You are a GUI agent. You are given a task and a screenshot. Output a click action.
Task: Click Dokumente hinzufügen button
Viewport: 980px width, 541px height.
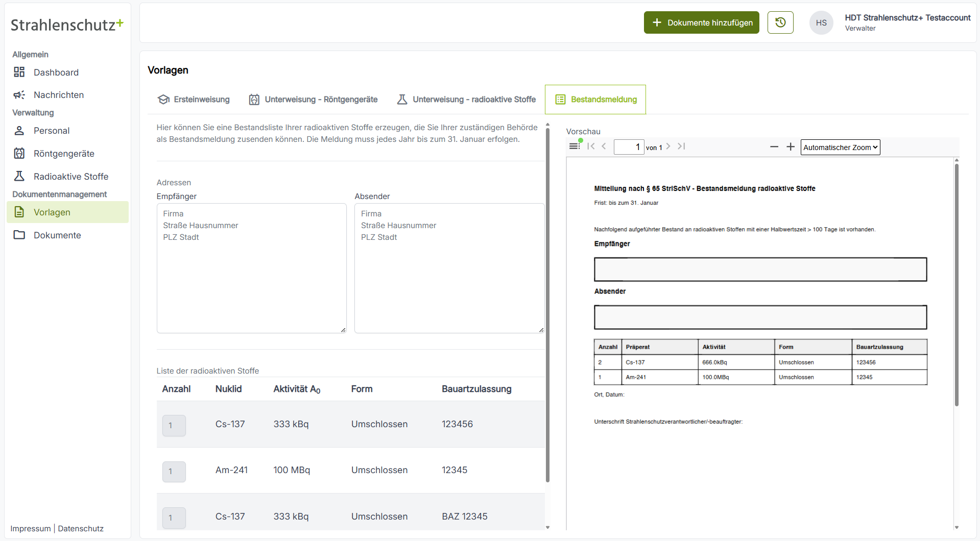point(701,22)
